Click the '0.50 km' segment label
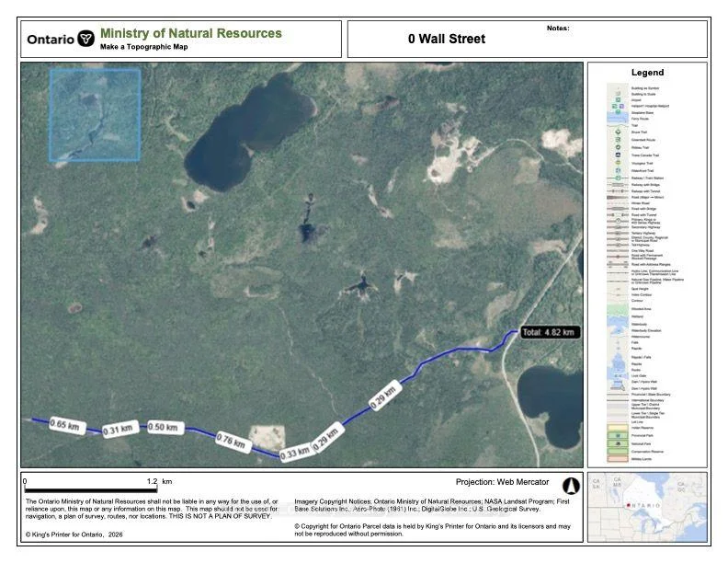Viewport: 728px width, 563px height. click(164, 427)
